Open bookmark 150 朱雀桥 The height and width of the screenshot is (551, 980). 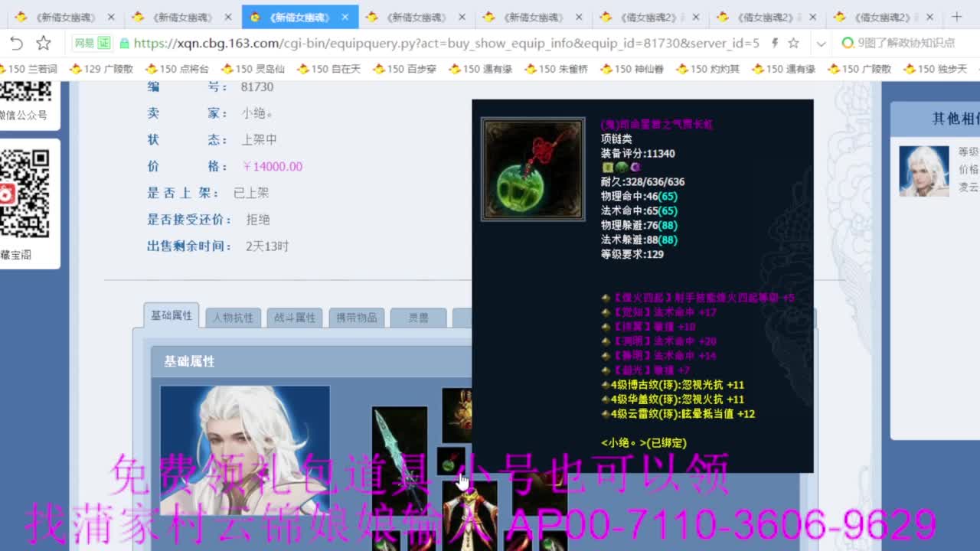tap(556, 69)
